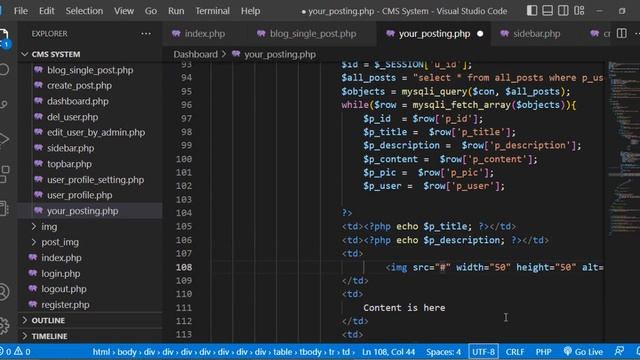Open the Extensions activity bar icon

(4, 174)
